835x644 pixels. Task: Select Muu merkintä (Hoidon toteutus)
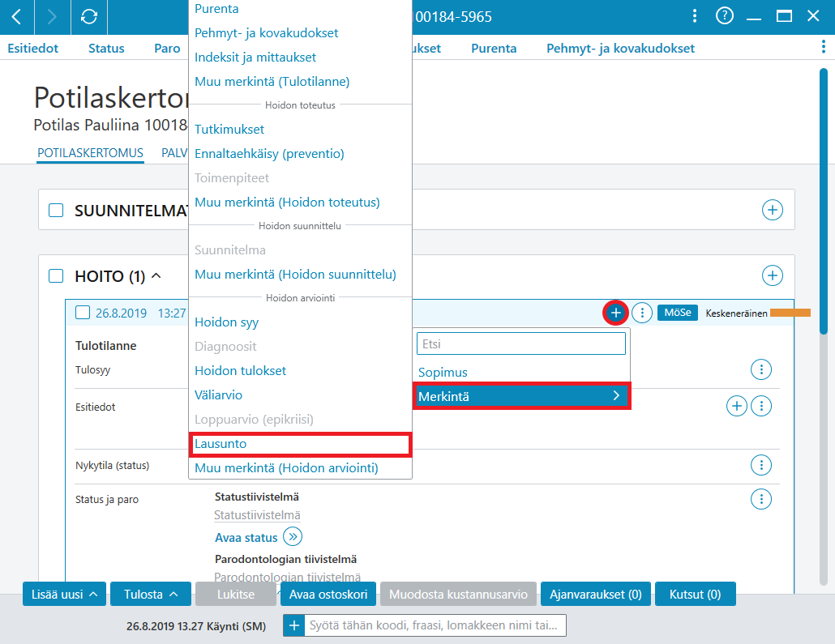[288, 203]
